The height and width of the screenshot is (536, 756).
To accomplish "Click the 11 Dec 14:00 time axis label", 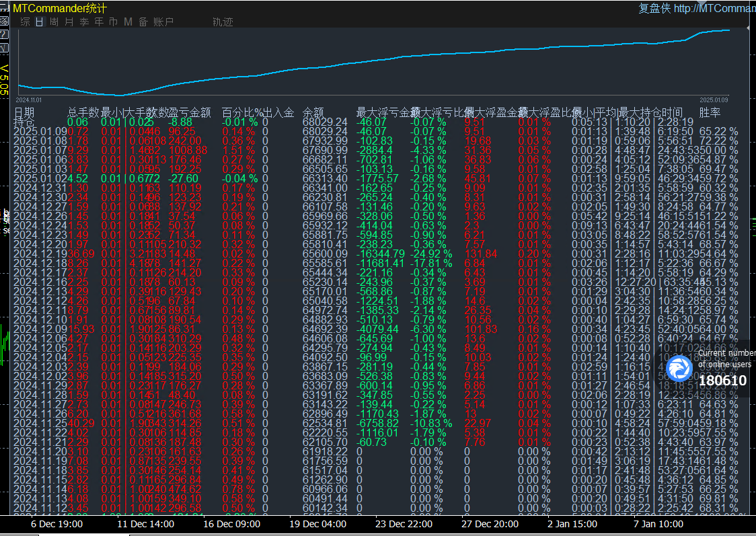I will click(x=145, y=524).
